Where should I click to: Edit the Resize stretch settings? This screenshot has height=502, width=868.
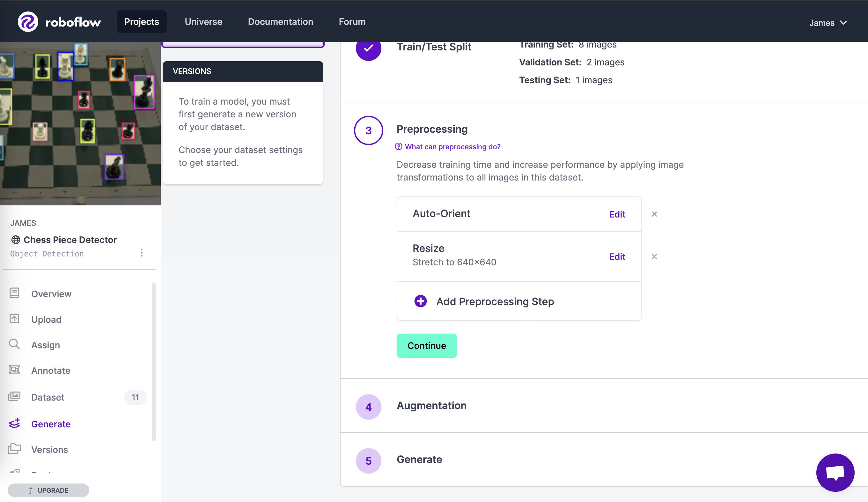(x=616, y=257)
